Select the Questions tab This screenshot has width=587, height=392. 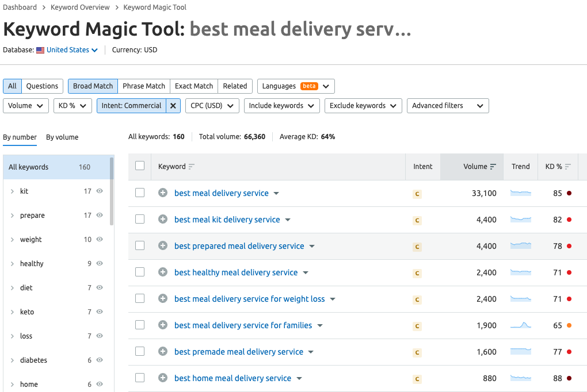tap(42, 86)
